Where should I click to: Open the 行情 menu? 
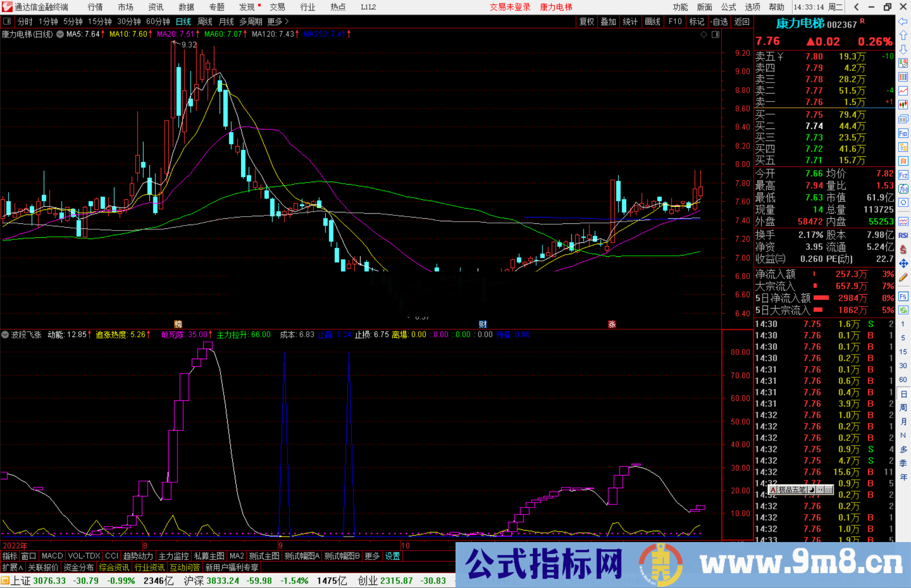pos(94,7)
